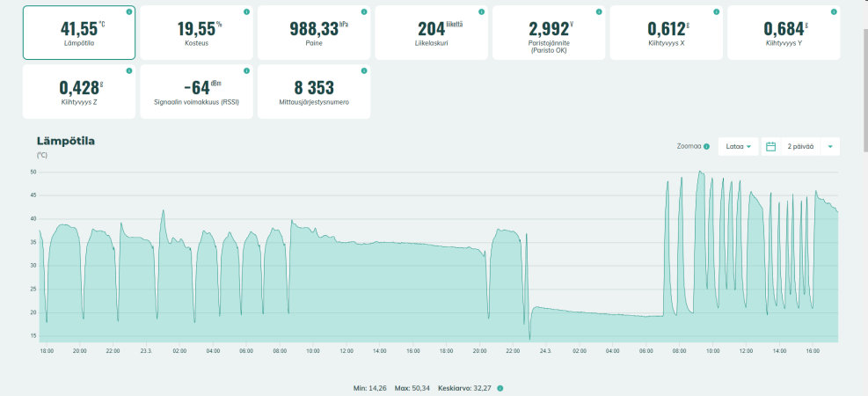Show info for the Paristojännite card
This screenshot has height=396, width=868.
[598, 11]
